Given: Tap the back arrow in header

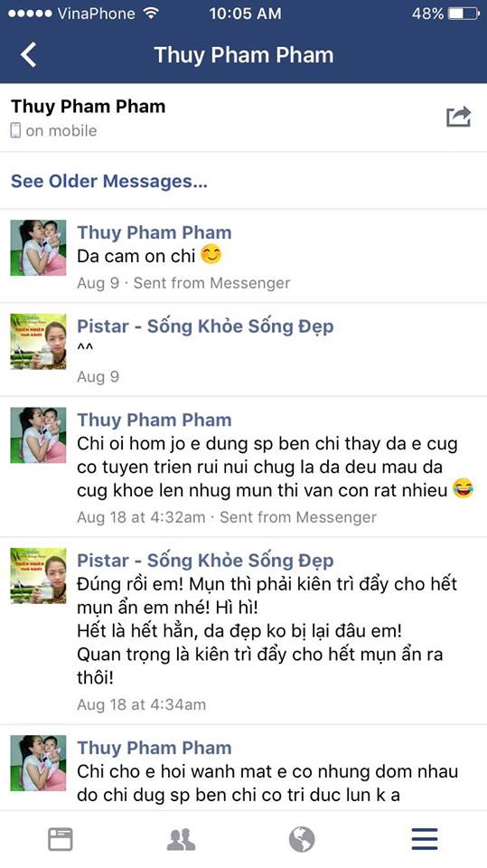Looking at the screenshot, I should (28, 55).
